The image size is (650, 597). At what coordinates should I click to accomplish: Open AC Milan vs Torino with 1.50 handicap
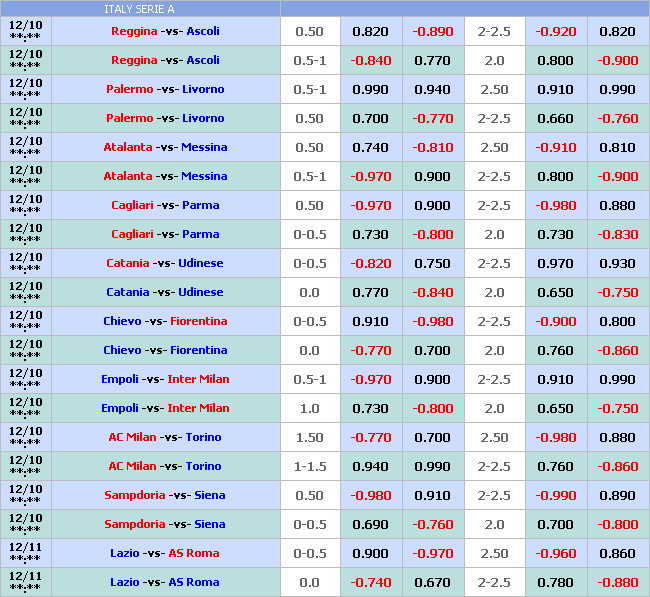tap(165, 437)
